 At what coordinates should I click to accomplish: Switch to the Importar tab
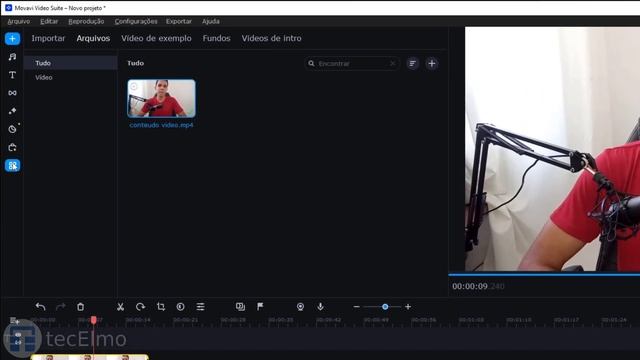pyautogui.click(x=48, y=38)
